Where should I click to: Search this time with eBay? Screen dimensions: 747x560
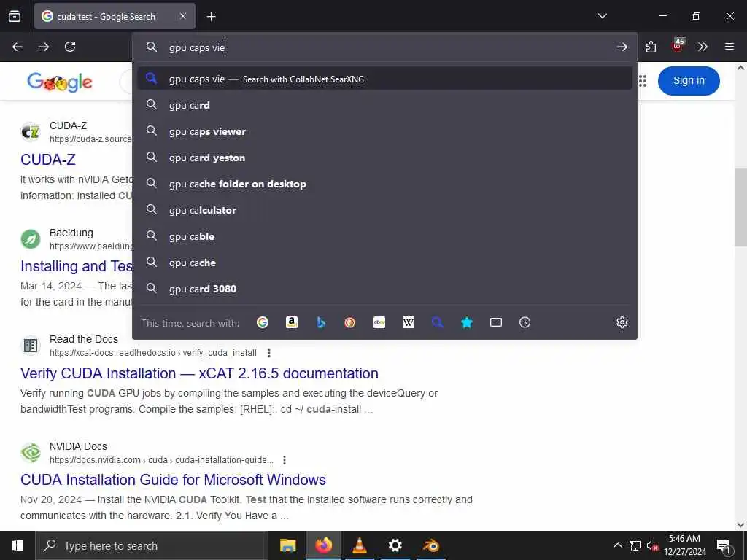pyautogui.click(x=379, y=322)
